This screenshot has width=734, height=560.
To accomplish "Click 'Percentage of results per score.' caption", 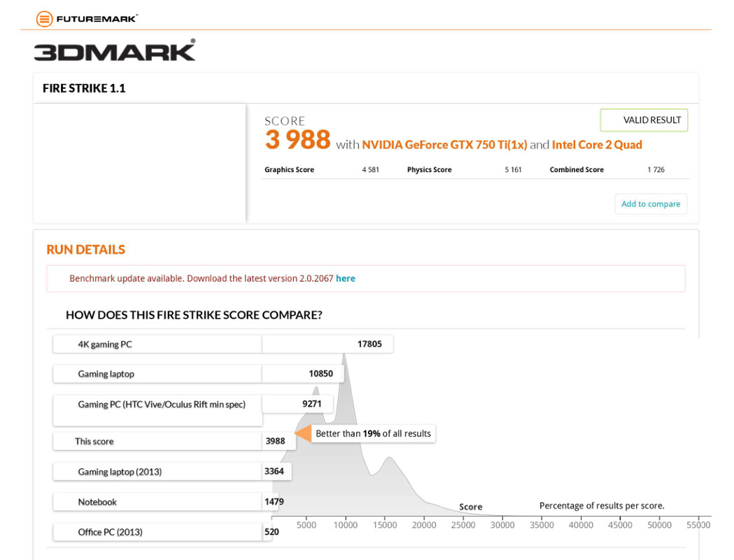I will (x=602, y=505).
